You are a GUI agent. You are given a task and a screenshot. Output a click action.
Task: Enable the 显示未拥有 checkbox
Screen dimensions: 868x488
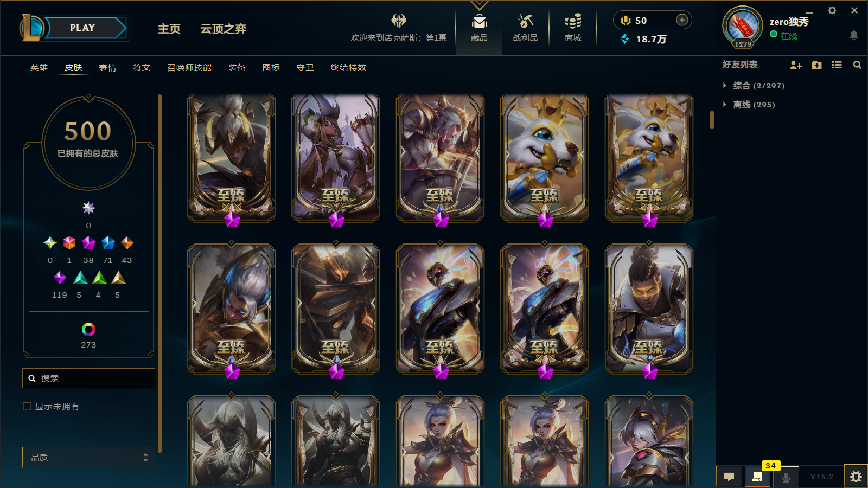click(x=27, y=407)
